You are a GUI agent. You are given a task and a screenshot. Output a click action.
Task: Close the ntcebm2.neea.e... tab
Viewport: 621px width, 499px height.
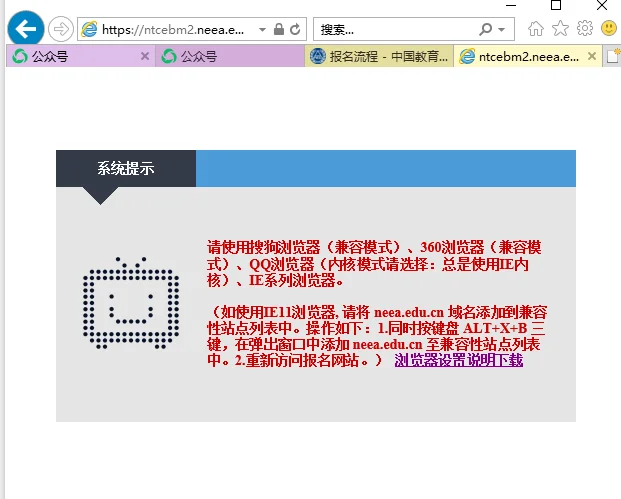592,56
